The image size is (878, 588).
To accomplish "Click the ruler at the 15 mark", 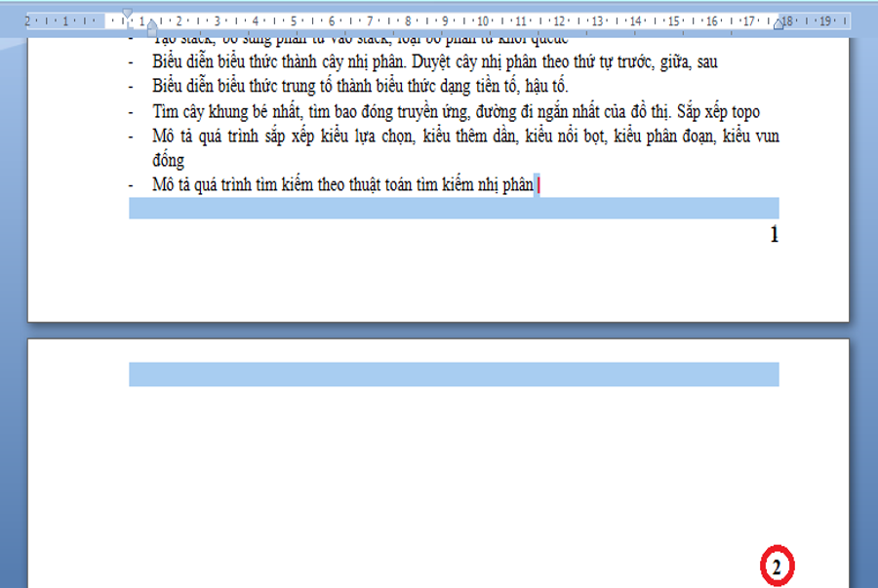I will [673, 21].
